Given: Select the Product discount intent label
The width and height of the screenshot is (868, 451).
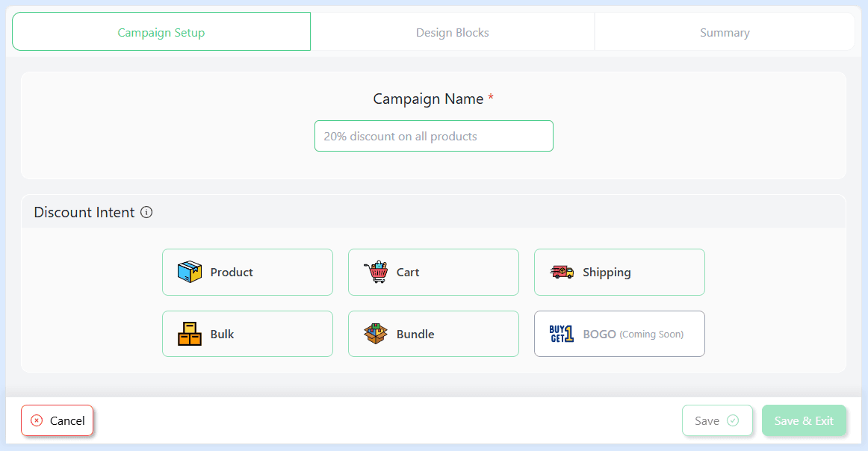Looking at the screenshot, I should tap(232, 272).
